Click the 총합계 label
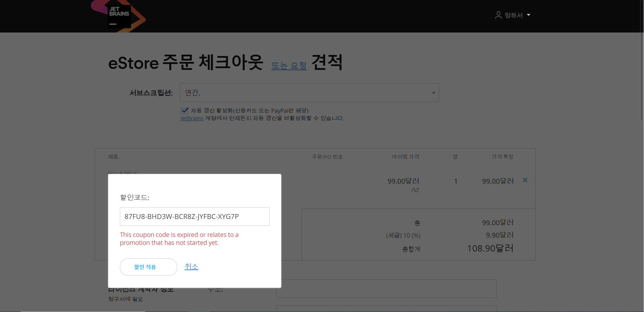This screenshot has height=312, width=644. coord(411,249)
